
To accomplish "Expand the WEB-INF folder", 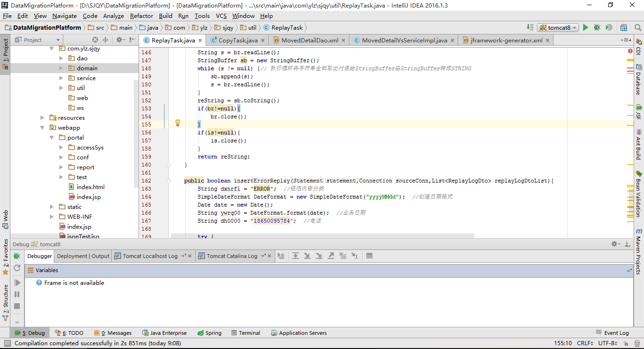I will tap(52, 217).
